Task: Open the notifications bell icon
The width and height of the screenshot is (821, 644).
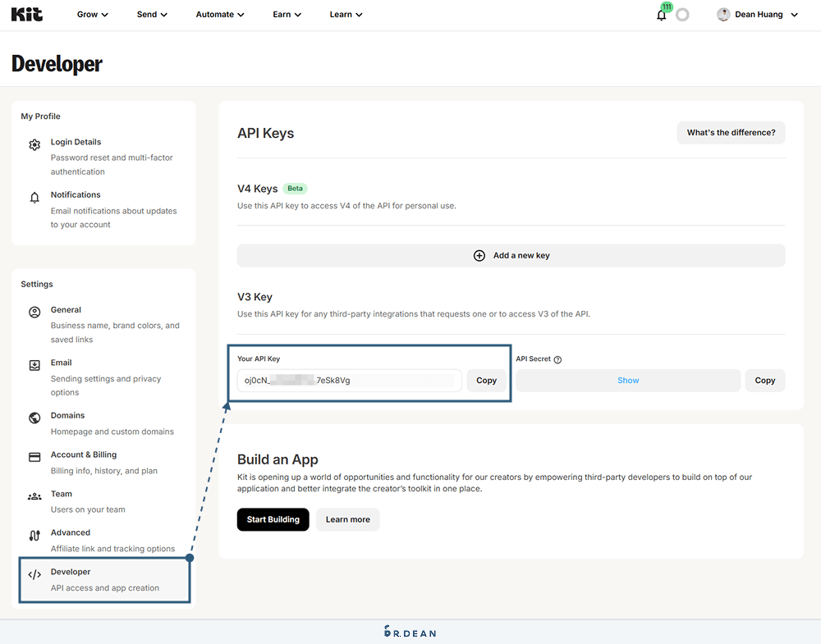Action: (x=662, y=15)
